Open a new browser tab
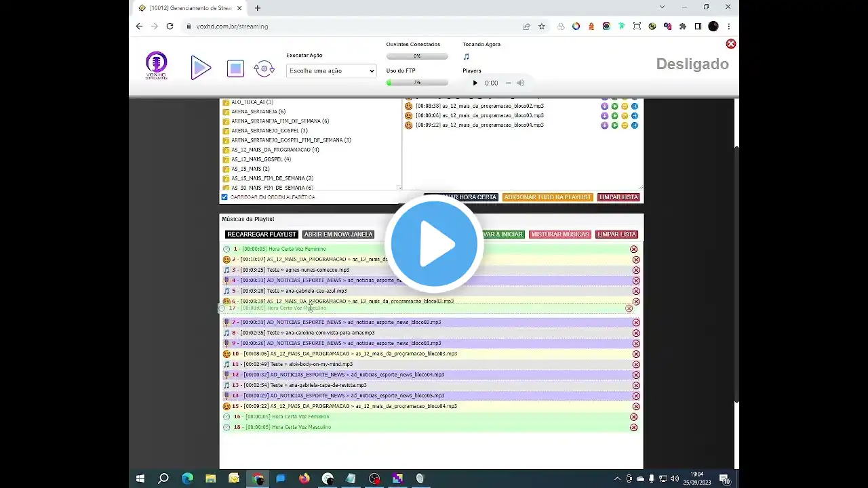Viewport: 868px width, 488px height. click(258, 8)
